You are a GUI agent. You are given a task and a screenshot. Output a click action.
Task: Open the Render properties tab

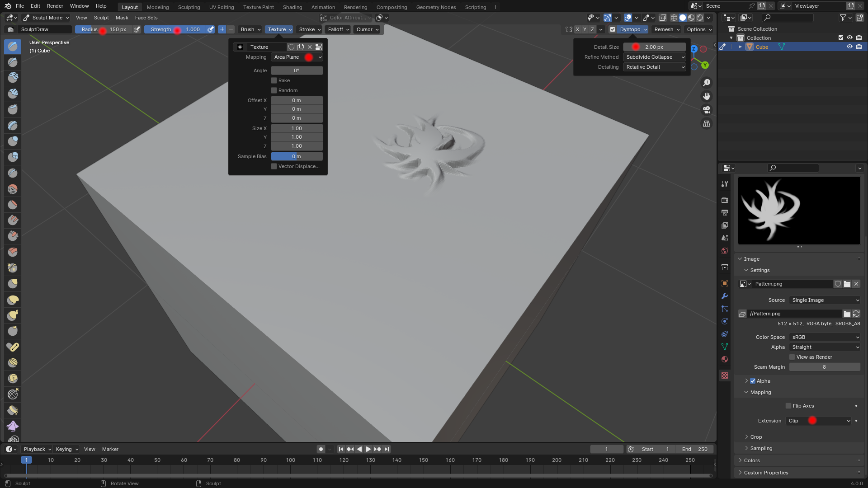click(725, 200)
